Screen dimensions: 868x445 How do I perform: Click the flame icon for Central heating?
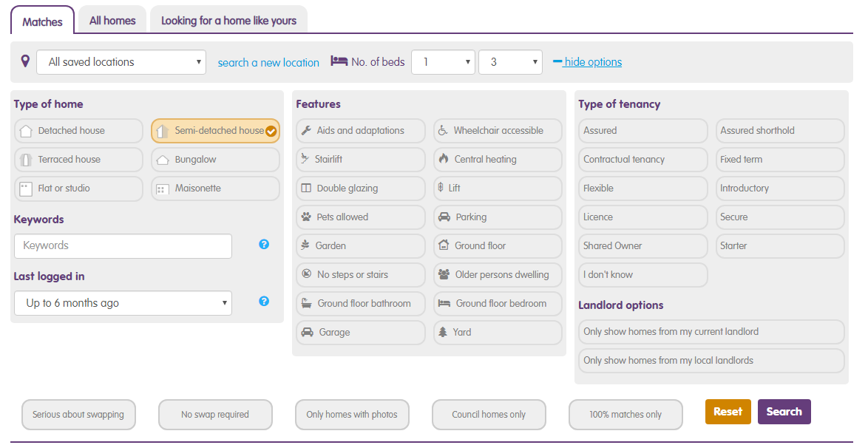444,159
